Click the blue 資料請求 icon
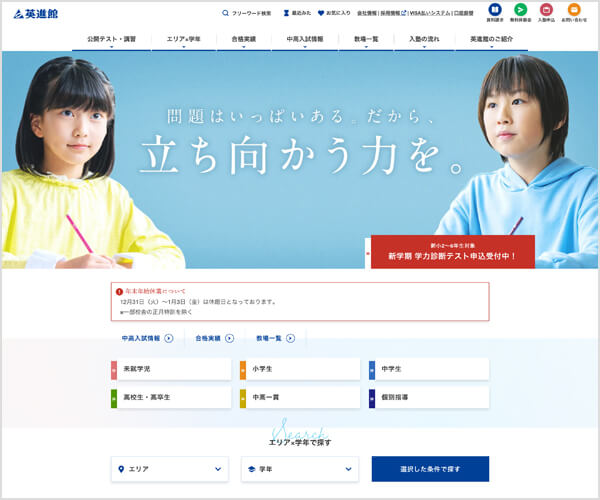 click(x=494, y=12)
